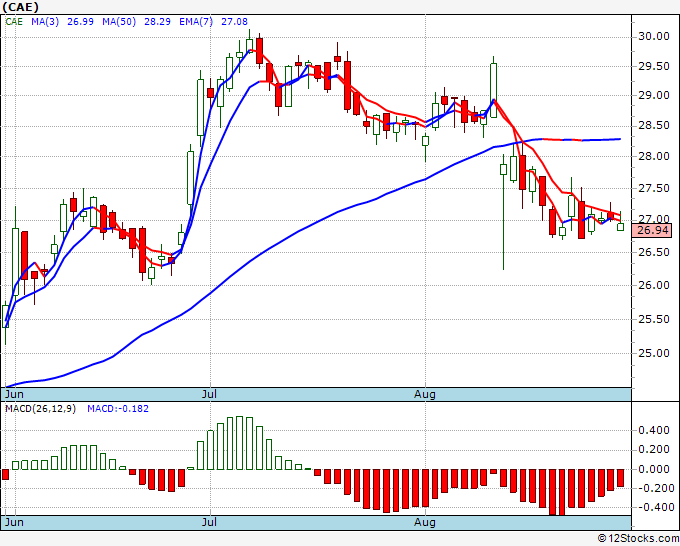The width and height of the screenshot is (680, 546).
Task: Click the Jun label on MACD panel axis
Action: coord(14,522)
